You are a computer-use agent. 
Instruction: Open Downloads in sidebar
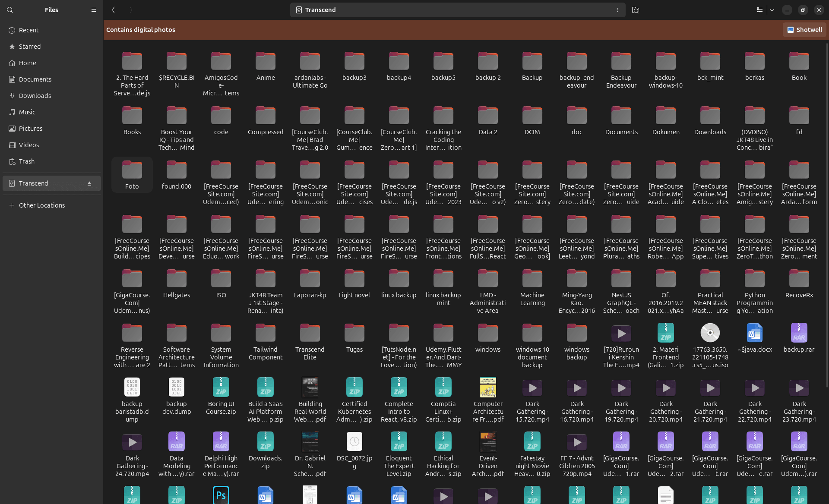pos(52,96)
